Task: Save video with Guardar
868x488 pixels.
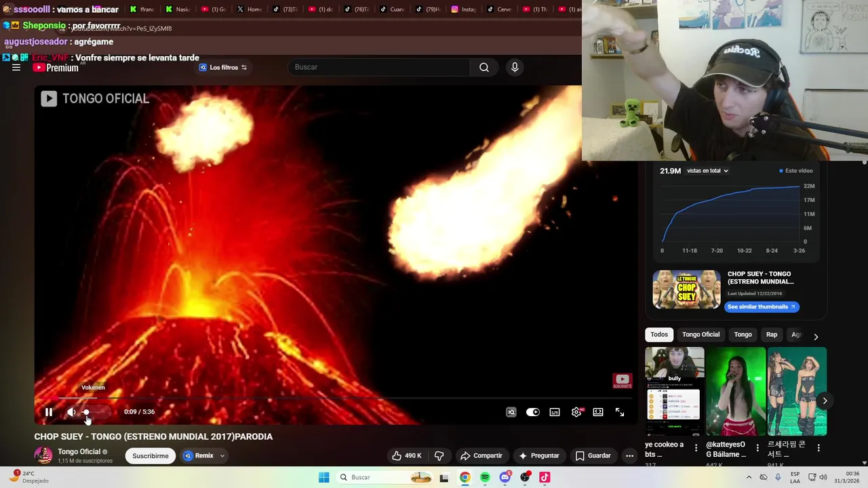Action: point(593,455)
